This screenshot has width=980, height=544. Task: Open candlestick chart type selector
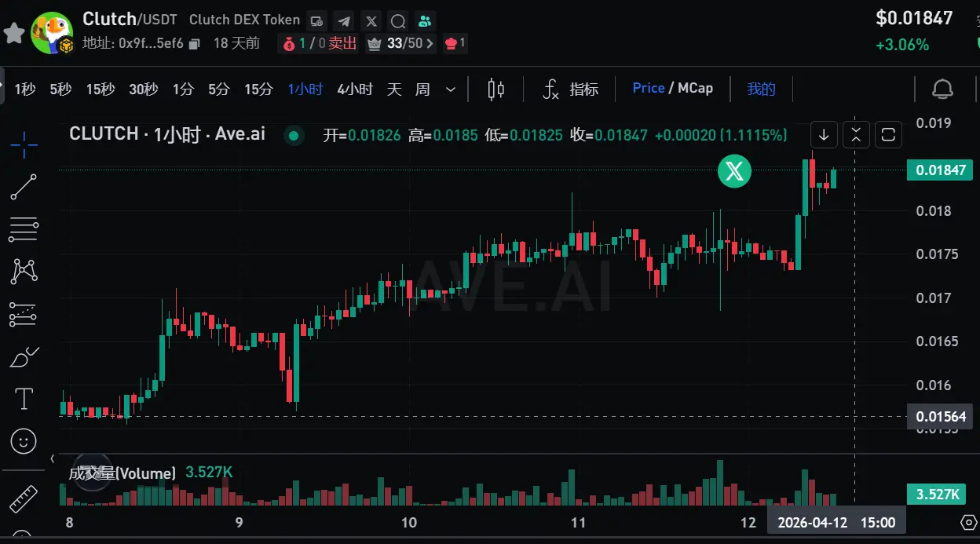coord(496,89)
